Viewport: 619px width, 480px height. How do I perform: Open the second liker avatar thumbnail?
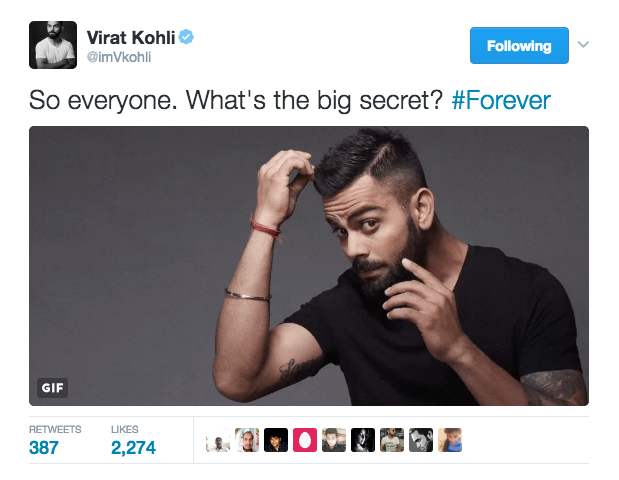247,440
